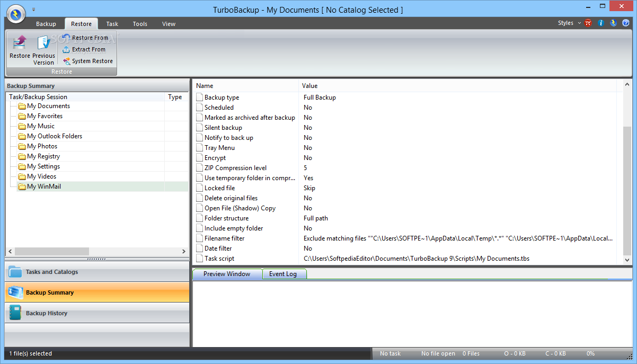Select the Date filter row
637x364 pixels.
click(x=407, y=248)
